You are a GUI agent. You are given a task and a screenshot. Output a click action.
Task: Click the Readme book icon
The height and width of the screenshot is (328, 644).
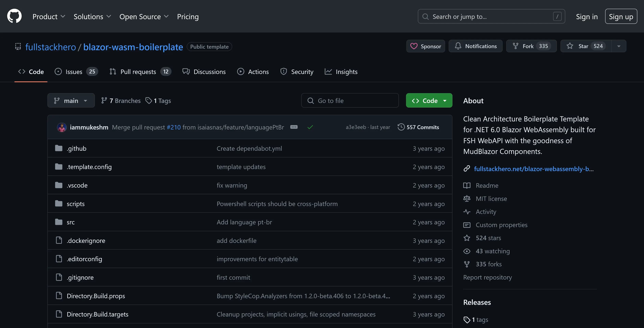tap(467, 185)
